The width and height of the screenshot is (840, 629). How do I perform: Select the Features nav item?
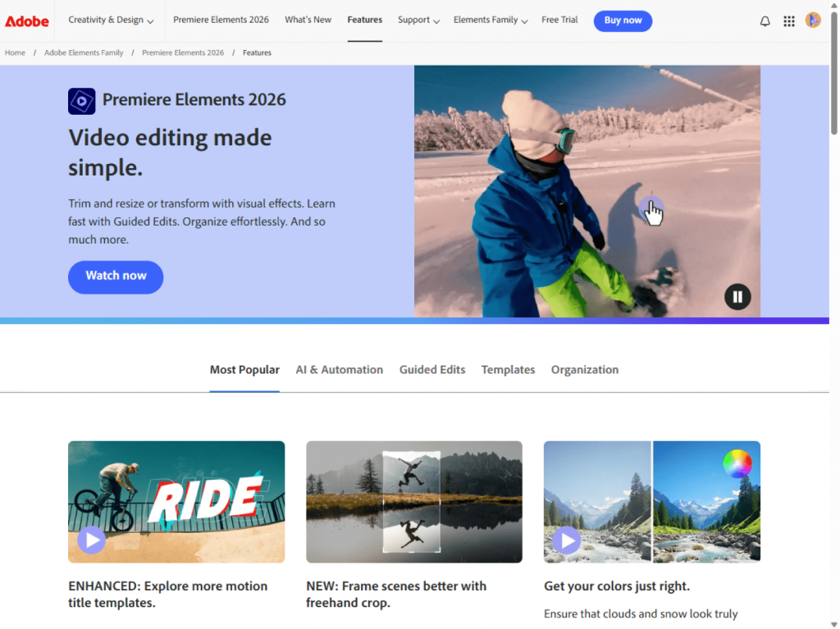click(365, 20)
